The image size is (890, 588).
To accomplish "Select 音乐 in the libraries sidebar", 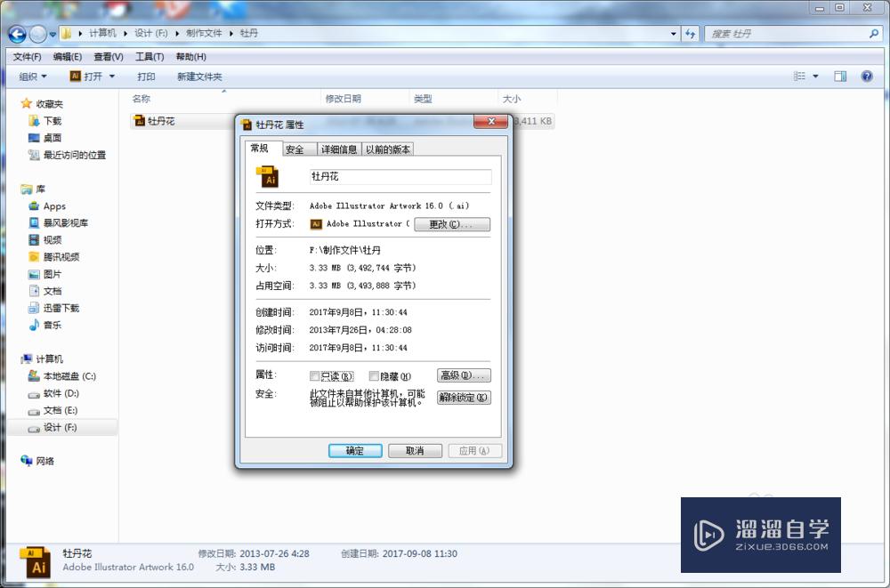I will 51,325.
